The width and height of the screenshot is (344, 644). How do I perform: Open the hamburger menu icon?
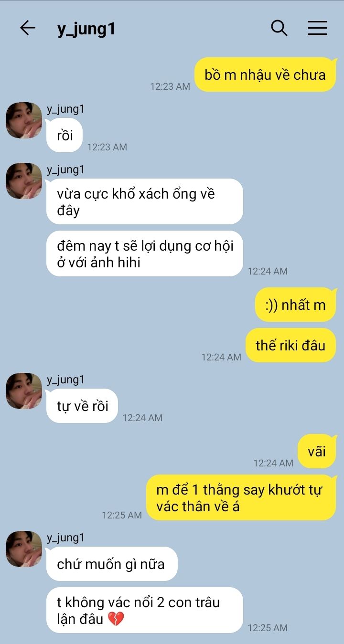pos(317,28)
